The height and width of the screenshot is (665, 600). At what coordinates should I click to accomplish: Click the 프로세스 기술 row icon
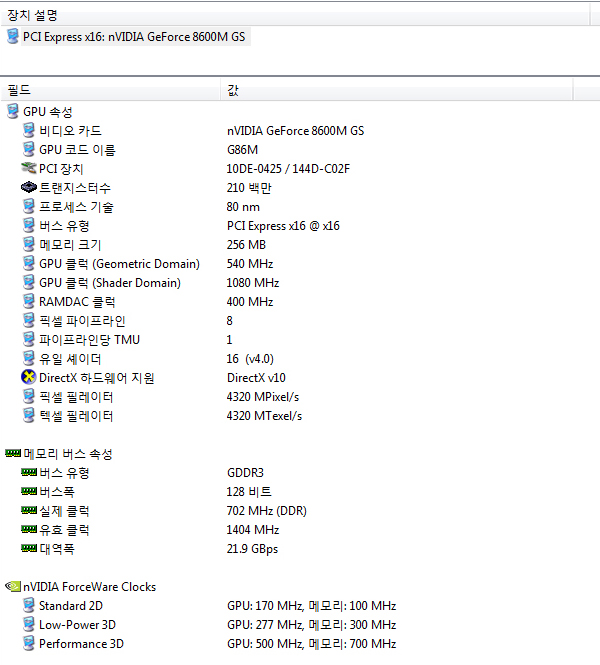(x=29, y=206)
